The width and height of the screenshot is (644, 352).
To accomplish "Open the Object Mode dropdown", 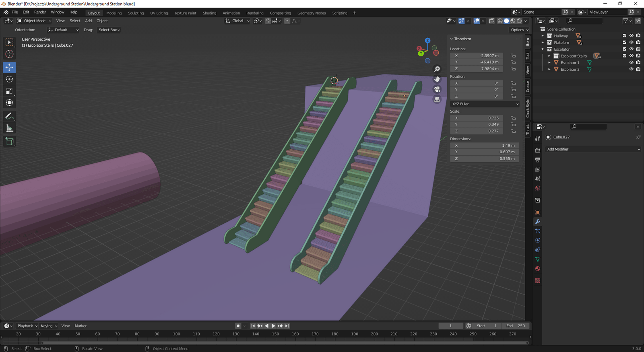I will click(35, 21).
